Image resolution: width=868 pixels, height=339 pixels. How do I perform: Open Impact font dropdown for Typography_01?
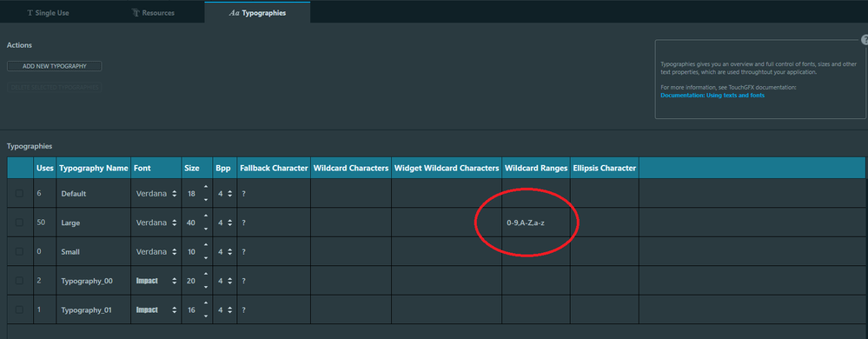pos(156,311)
